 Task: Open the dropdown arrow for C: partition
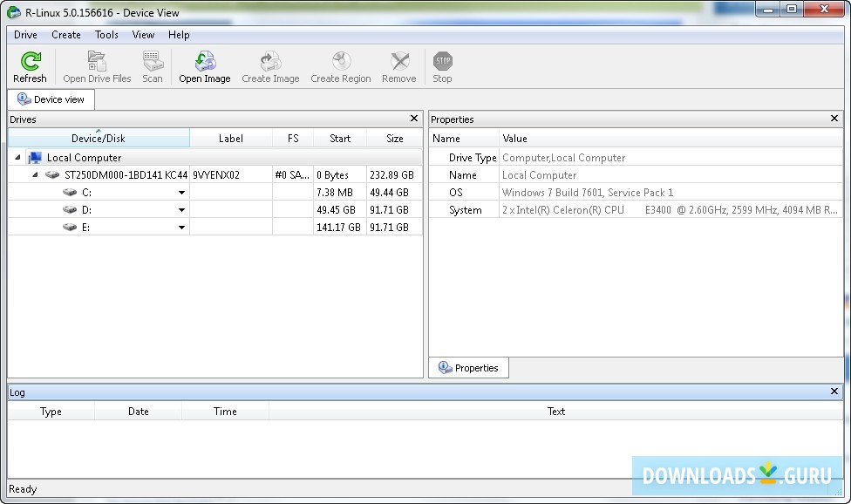[182, 193]
